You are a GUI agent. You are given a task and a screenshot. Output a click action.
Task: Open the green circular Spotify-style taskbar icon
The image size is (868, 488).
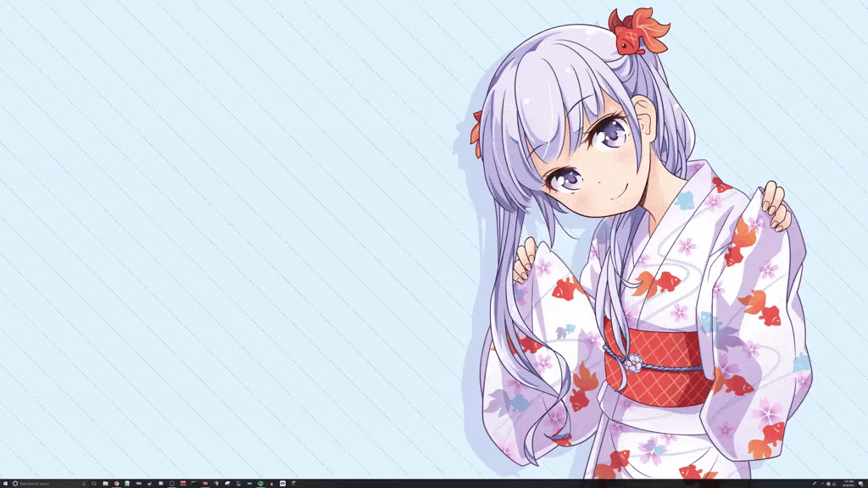coord(260,484)
